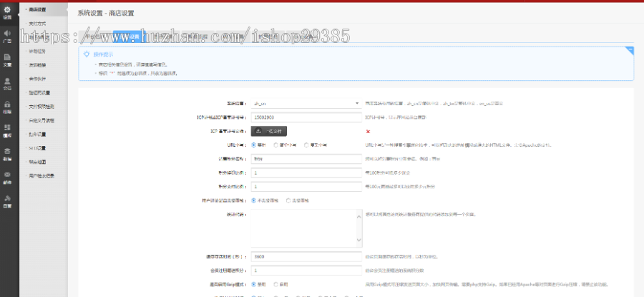
Task: Open 商店设置 in the settings submenu
Action: [37, 9]
